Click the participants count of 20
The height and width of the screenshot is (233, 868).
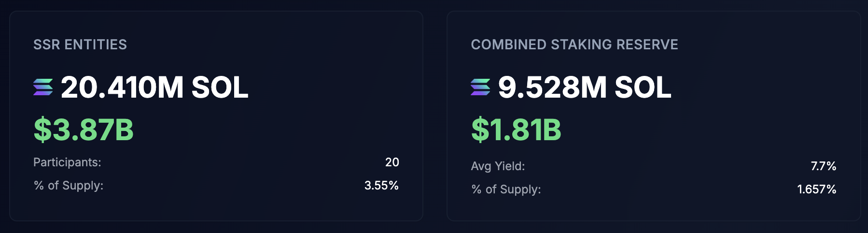pyautogui.click(x=392, y=162)
